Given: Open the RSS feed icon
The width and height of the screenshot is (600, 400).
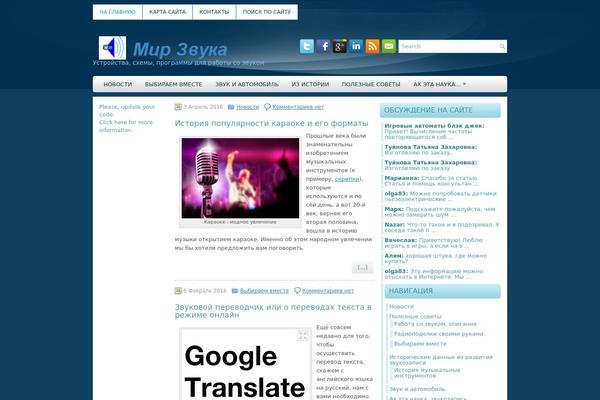Looking at the screenshot, I should [372, 46].
